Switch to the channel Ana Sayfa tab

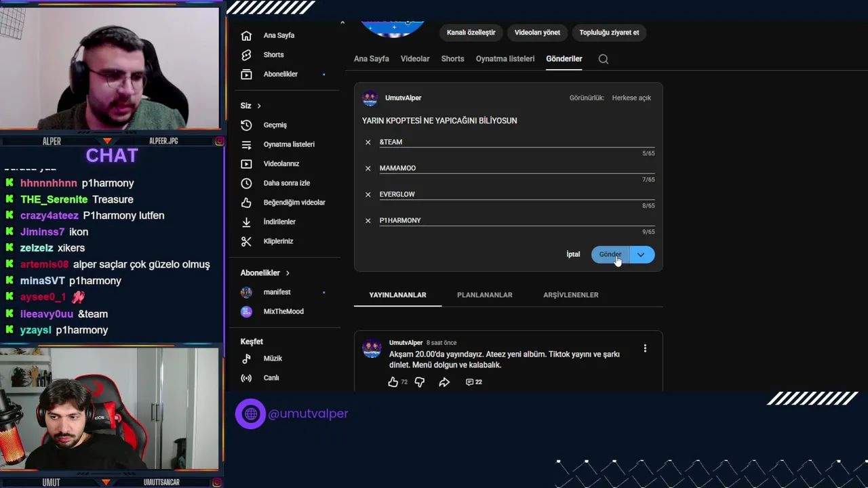coord(372,59)
